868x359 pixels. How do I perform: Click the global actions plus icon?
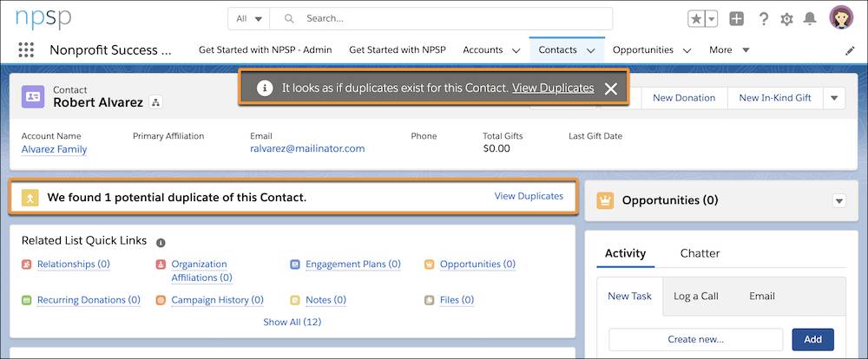tap(736, 19)
